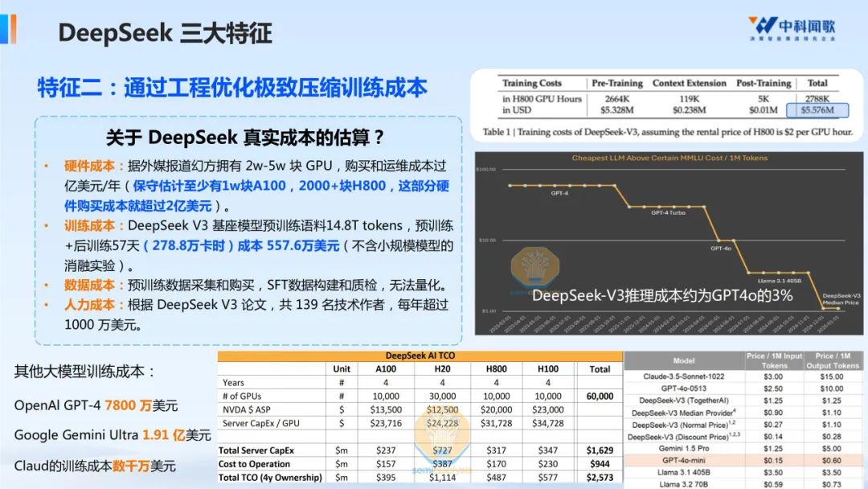Click the "Table 1" training costs caption
This screenshot has height=489, width=868.
pyautogui.click(x=668, y=132)
